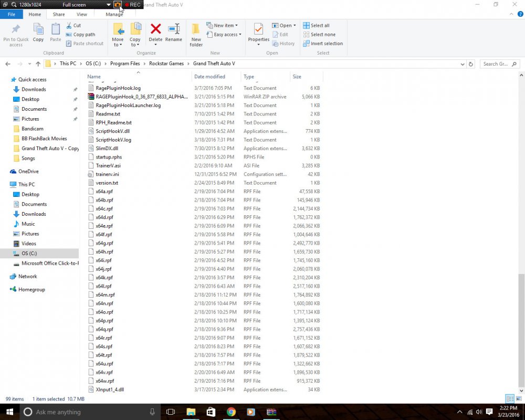Create a New folder from ribbon

pos(196,35)
